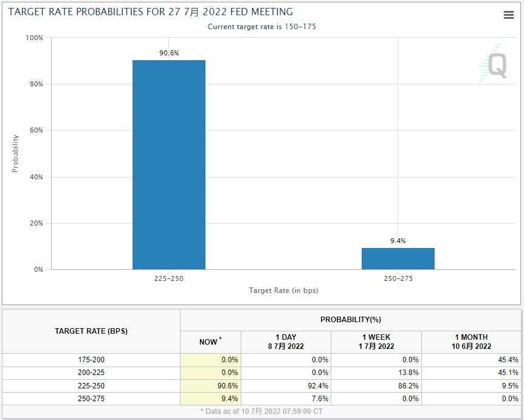This screenshot has width=524, height=420.
Task: Click the 9.4% bar data label
Action: tap(398, 241)
